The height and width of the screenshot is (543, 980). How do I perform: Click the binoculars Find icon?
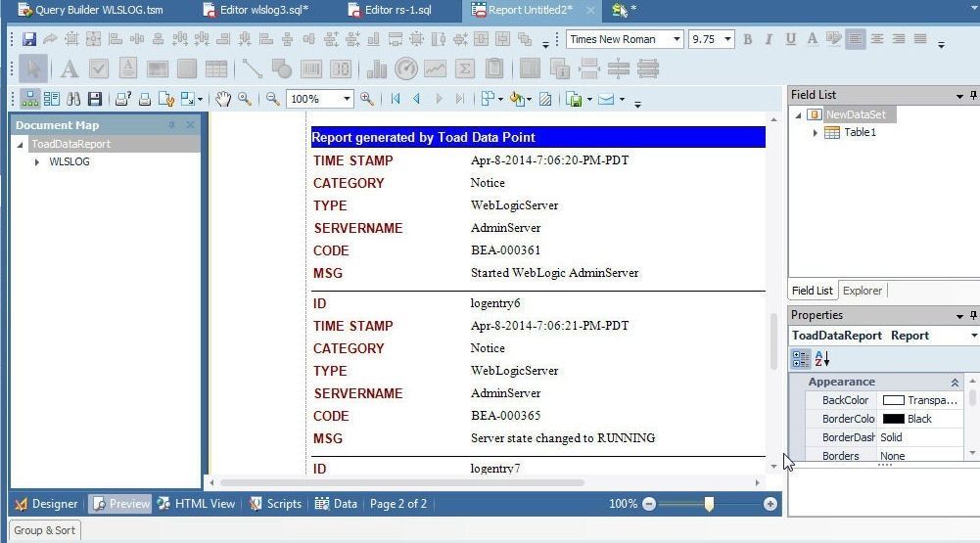[73, 99]
